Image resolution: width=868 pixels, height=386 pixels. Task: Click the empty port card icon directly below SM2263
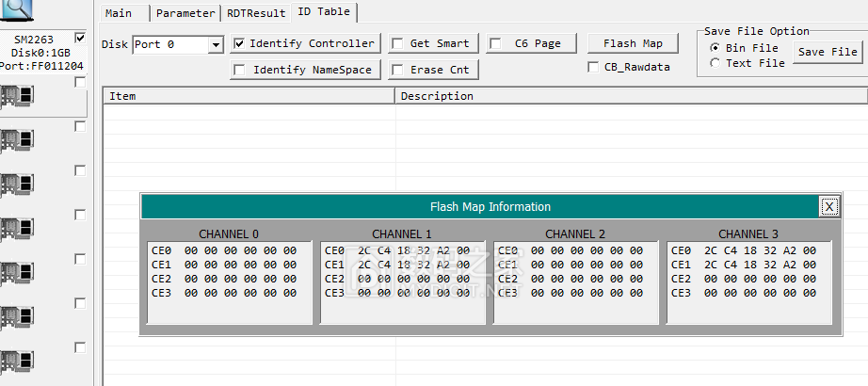[17, 96]
